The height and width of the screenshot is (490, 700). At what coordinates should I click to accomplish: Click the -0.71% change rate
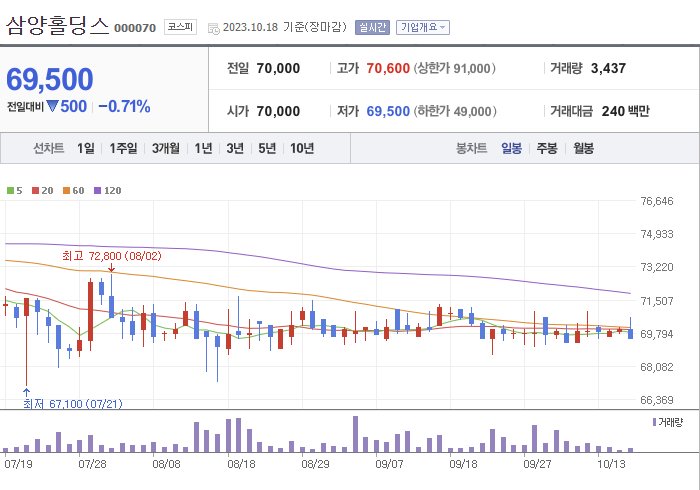click(x=124, y=107)
